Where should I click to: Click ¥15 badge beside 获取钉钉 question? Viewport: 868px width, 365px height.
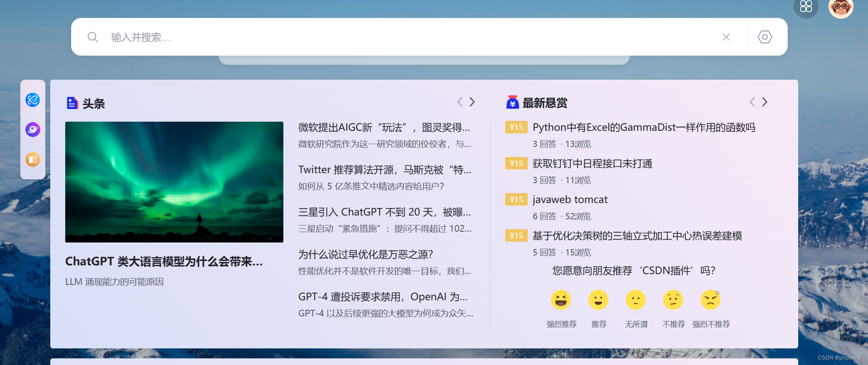click(x=516, y=163)
